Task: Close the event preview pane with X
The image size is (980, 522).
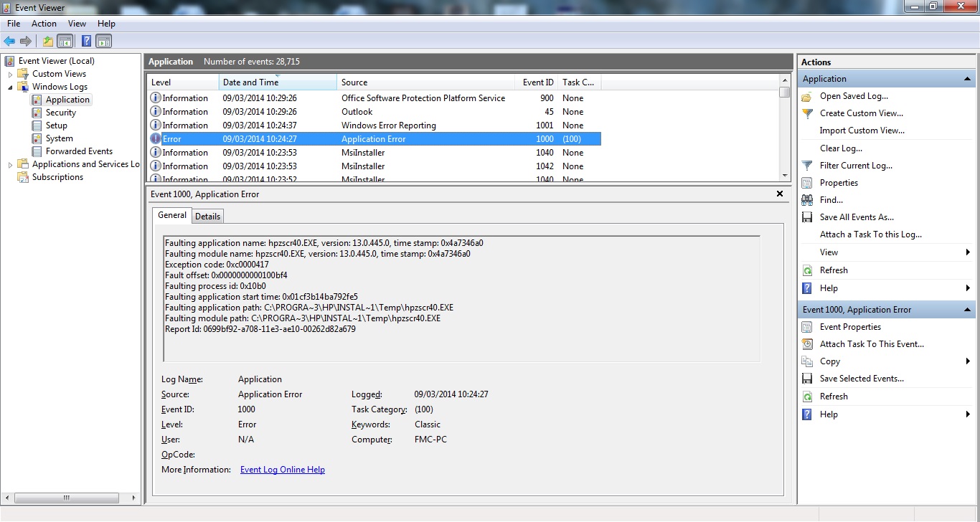Action: 780,194
